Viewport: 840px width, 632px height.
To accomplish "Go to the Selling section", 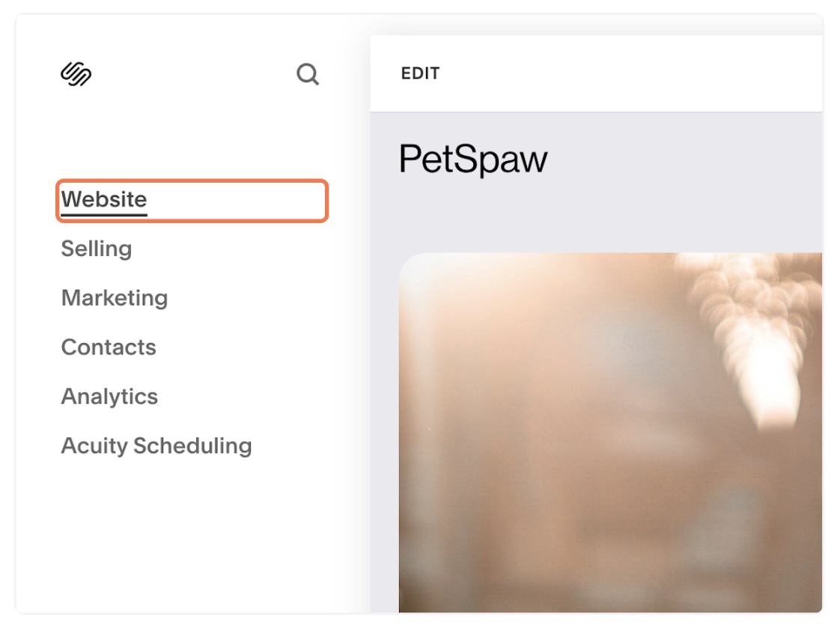I will click(97, 249).
